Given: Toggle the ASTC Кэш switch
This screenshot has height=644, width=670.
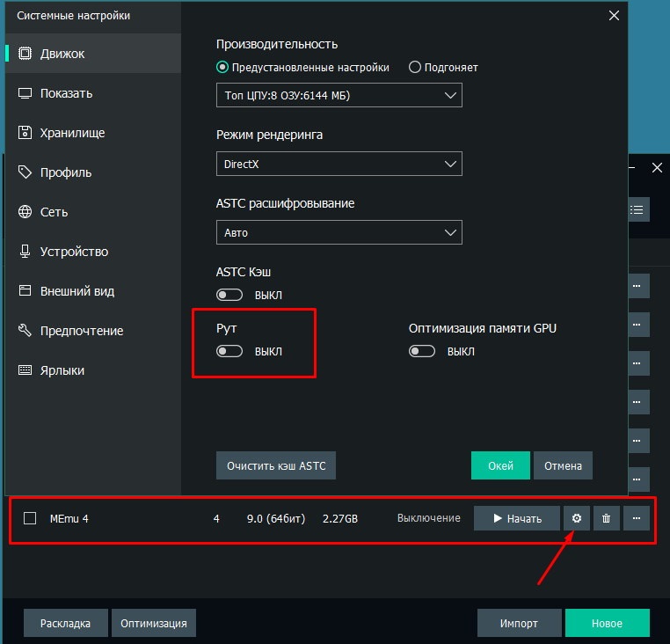Looking at the screenshot, I should [x=229, y=295].
